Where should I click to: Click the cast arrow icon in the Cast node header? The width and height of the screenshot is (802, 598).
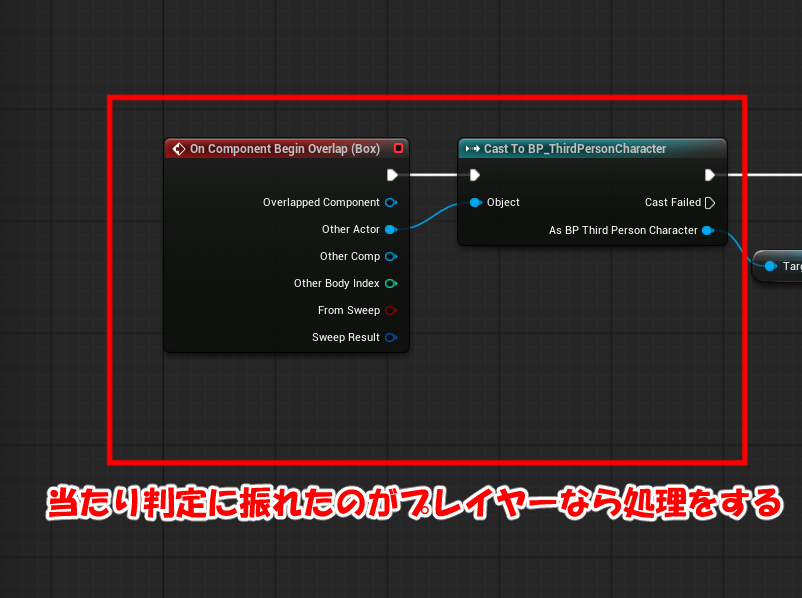tap(473, 149)
